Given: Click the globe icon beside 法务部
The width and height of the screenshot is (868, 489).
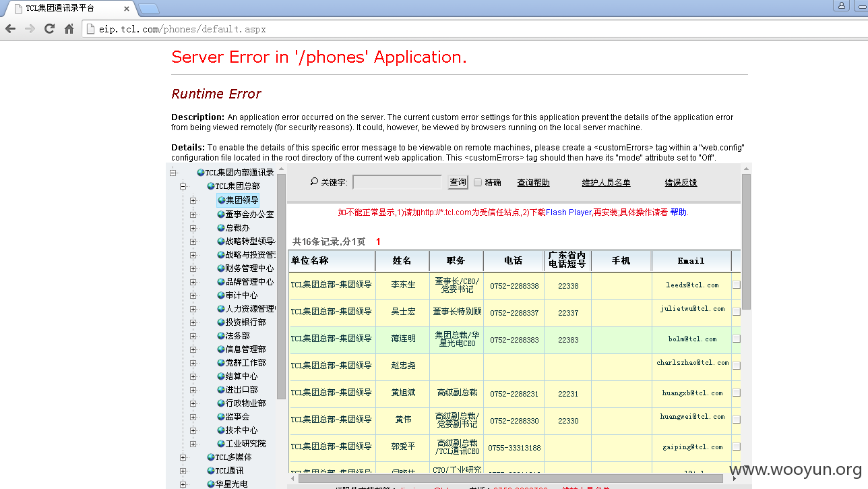Looking at the screenshot, I should click(221, 335).
